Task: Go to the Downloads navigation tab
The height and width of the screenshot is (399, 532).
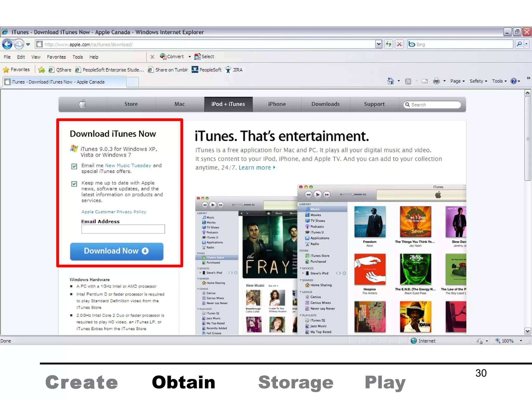Action: (325, 104)
